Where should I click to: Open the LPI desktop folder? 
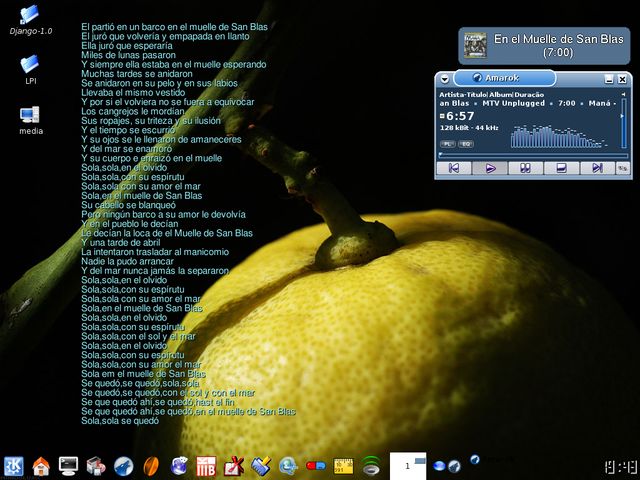[x=30, y=69]
